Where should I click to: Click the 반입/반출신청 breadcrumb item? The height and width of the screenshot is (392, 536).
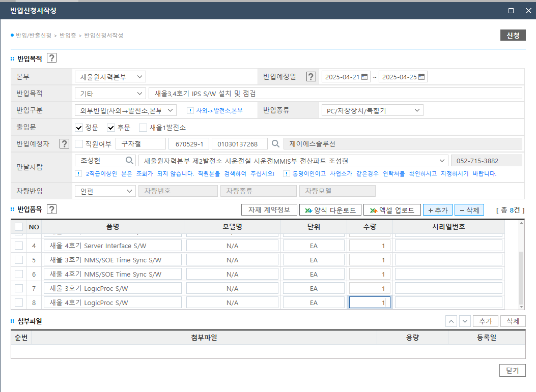click(34, 36)
